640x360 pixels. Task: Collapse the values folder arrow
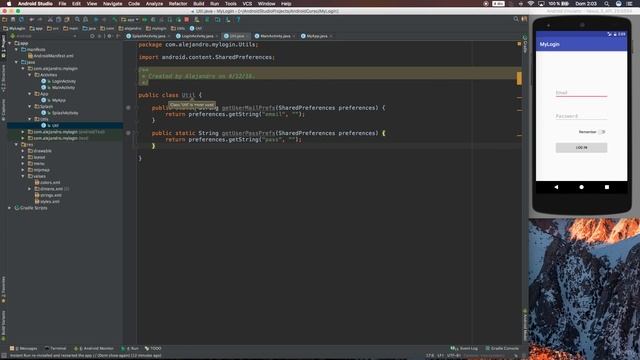tap(23, 176)
